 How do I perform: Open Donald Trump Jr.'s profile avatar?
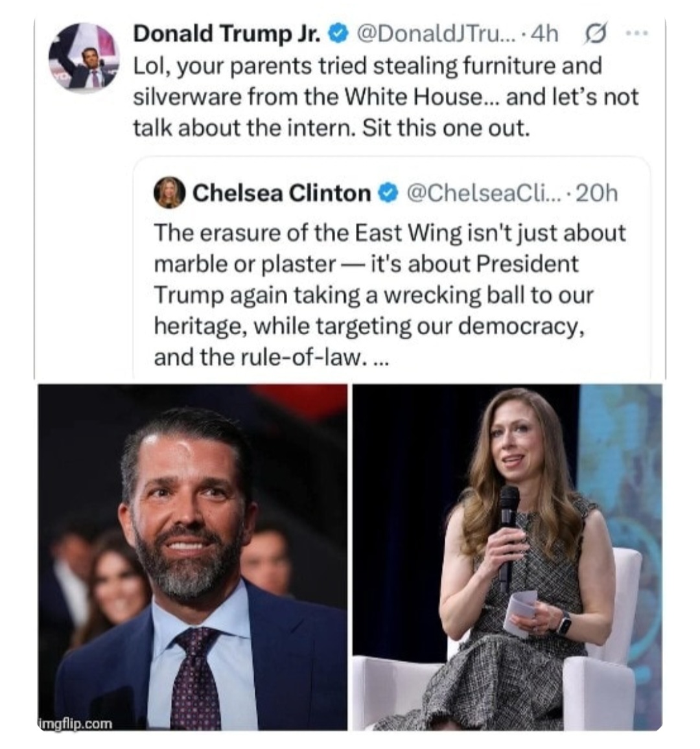[x=84, y=60]
